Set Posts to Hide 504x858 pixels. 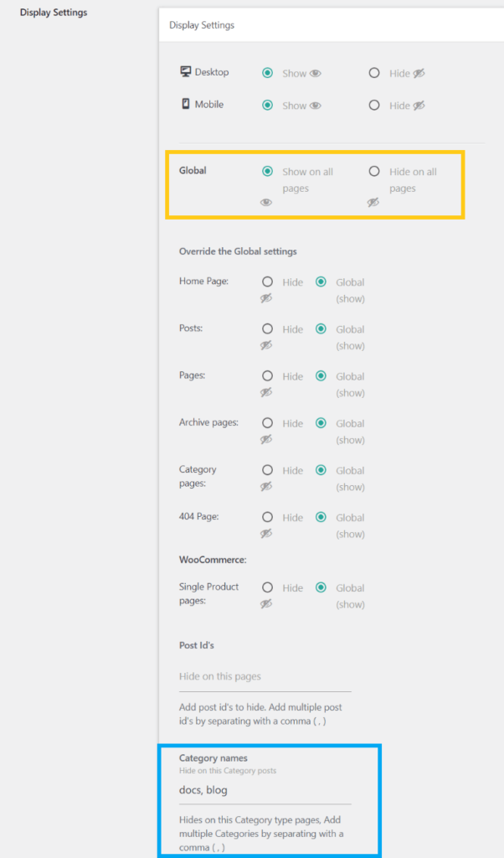267,329
